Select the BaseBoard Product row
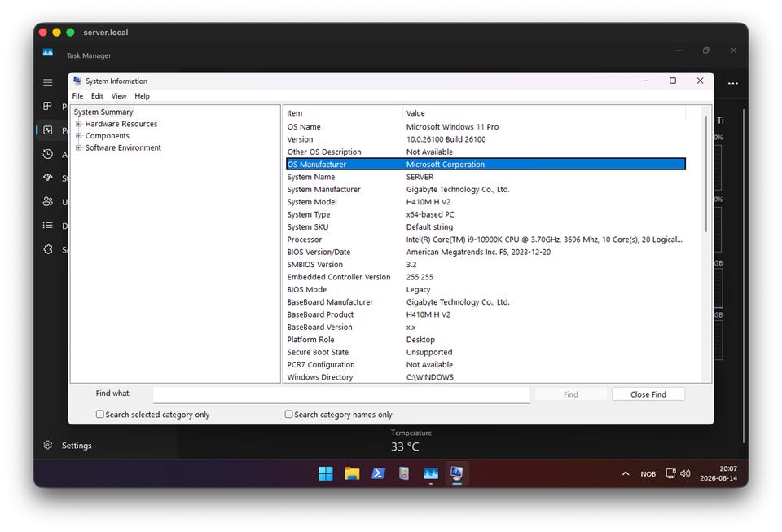This screenshot has height=532, width=782. coord(485,314)
